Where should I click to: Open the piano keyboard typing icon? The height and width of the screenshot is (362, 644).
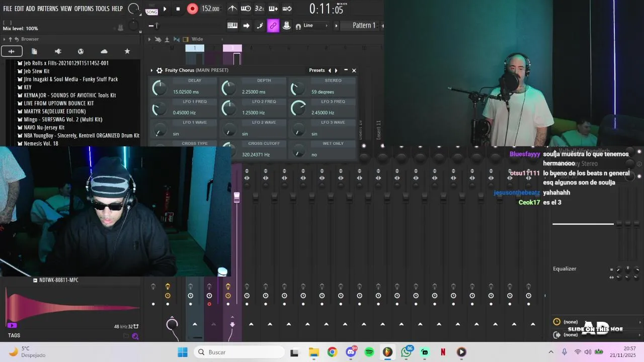(x=232, y=26)
